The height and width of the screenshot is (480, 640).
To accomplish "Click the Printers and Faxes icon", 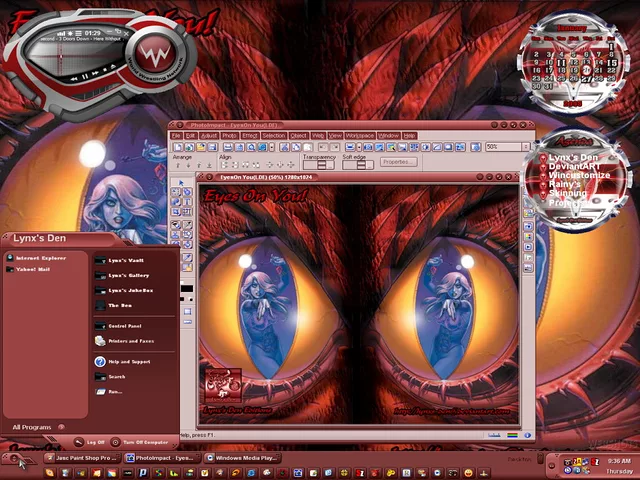I will coord(100,341).
